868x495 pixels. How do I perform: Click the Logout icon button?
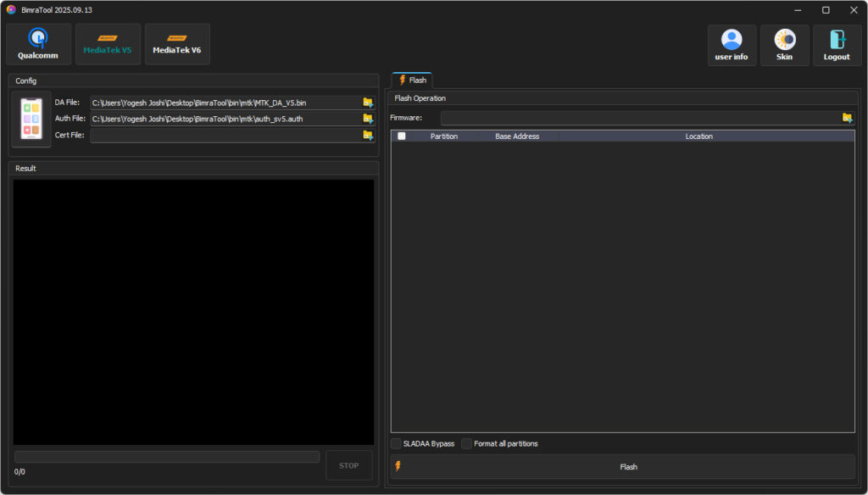pyautogui.click(x=837, y=45)
